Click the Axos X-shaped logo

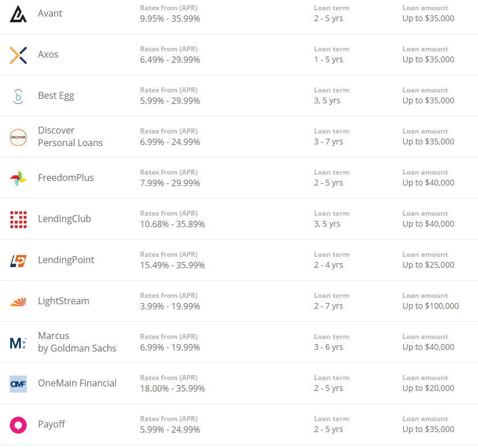(x=18, y=55)
